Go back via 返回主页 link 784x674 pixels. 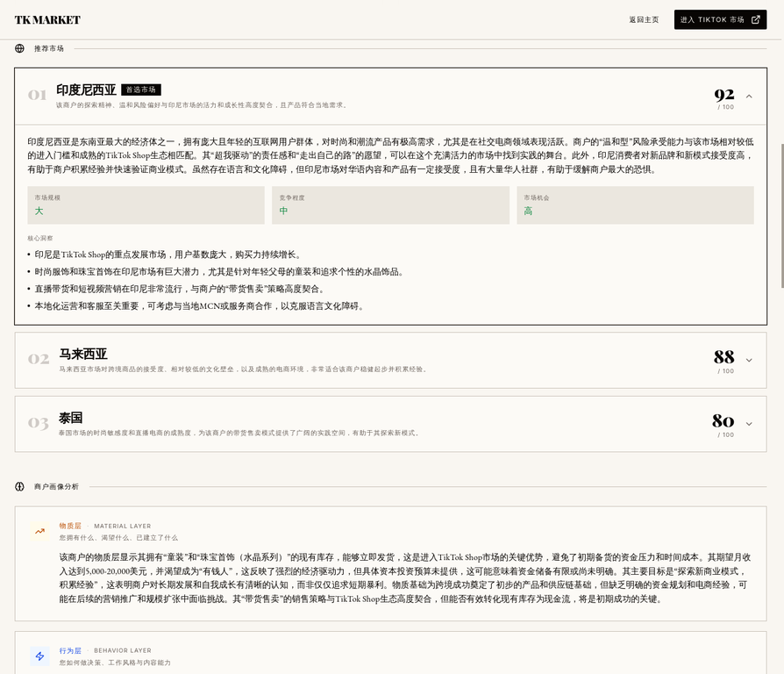click(644, 19)
